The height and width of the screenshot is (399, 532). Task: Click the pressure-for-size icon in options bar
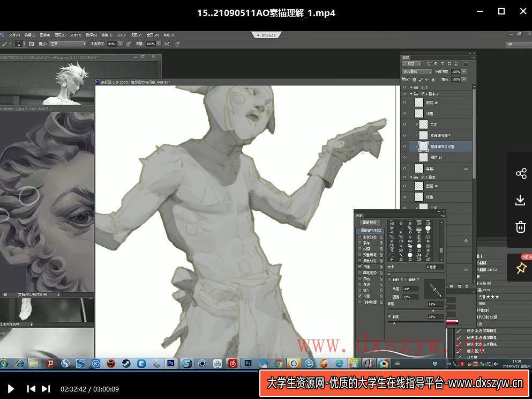(x=178, y=44)
